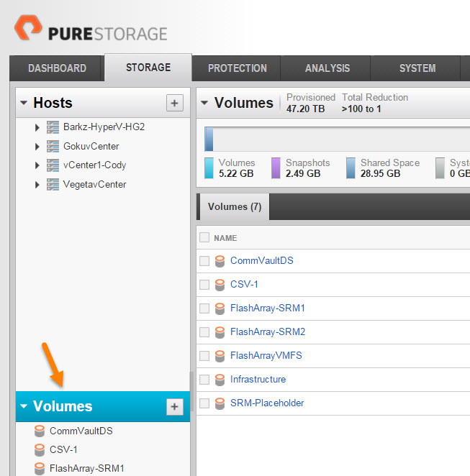Click the purple Snapshots legend swatch
The height and width of the screenshot is (476, 470).
(x=276, y=168)
